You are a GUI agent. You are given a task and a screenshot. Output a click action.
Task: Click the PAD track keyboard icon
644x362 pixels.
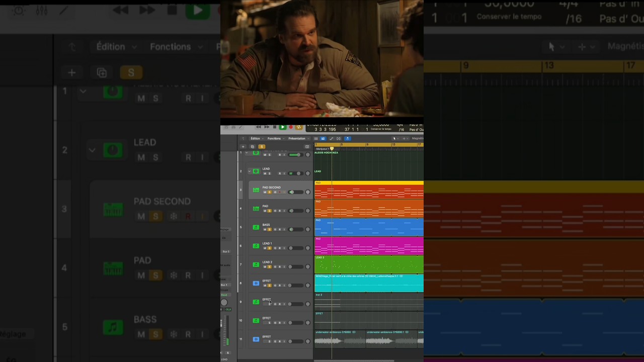256,209
